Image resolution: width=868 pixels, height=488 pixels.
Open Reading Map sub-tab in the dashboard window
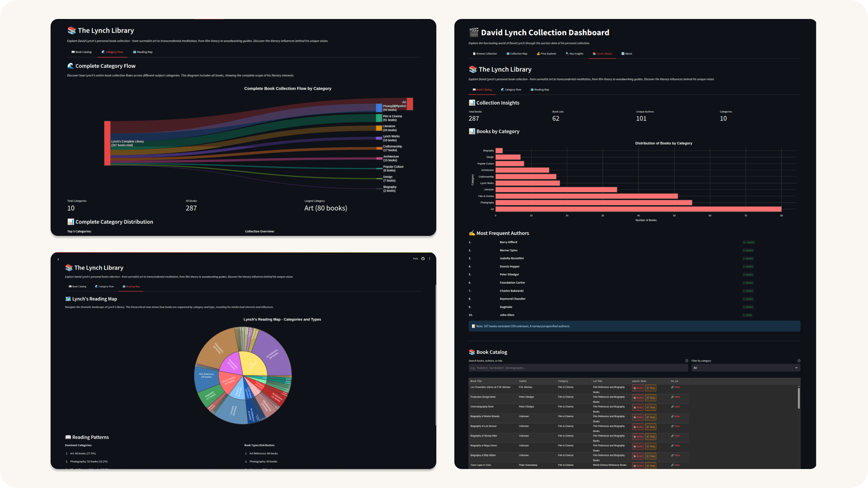pyautogui.click(x=540, y=90)
